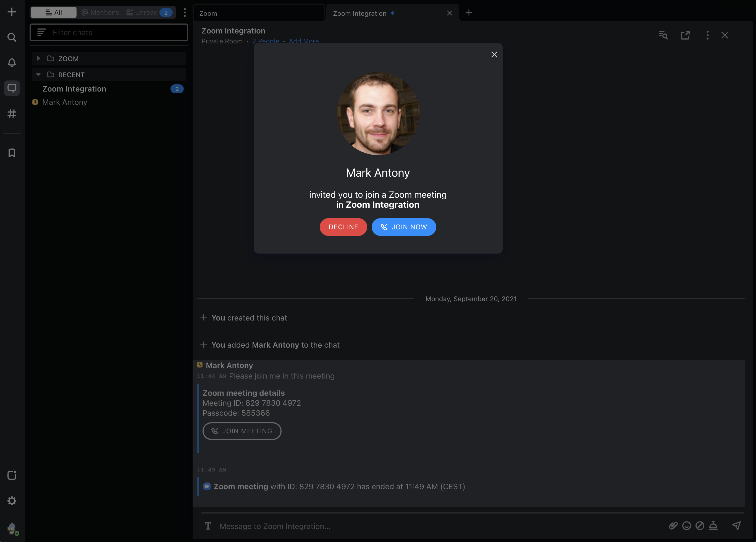Screen dimensions: 756x542
Task: Click the text formatting T icon
Action: pyautogui.click(x=208, y=526)
